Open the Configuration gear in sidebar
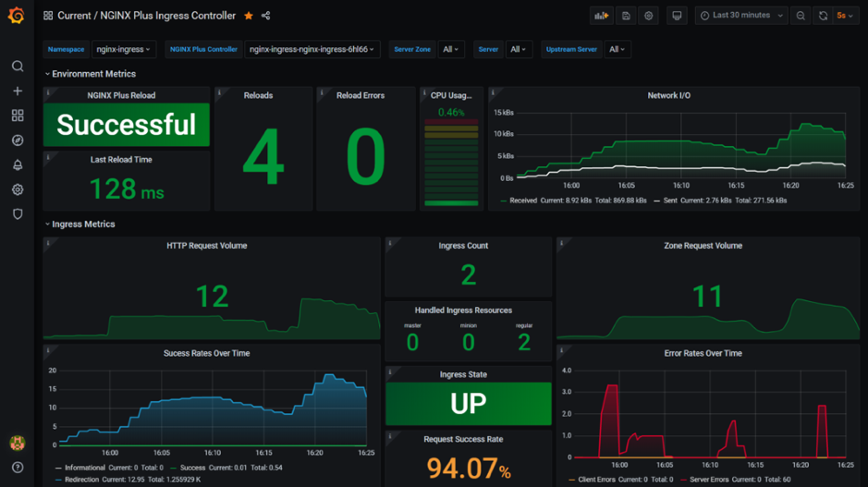Viewport: 868px width, 487px height. click(18, 189)
